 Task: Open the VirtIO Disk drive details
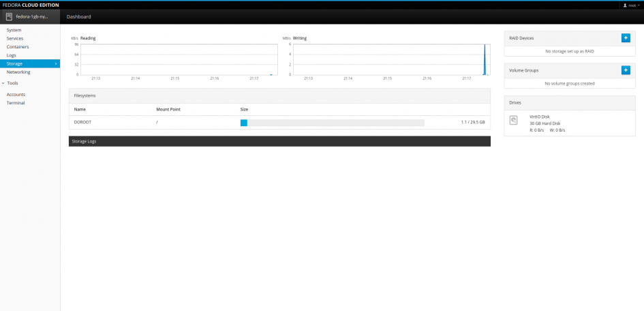point(540,117)
